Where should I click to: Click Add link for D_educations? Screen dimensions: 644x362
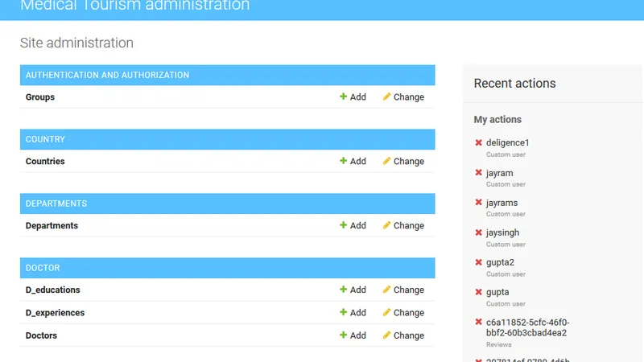click(x=353, y=290)
